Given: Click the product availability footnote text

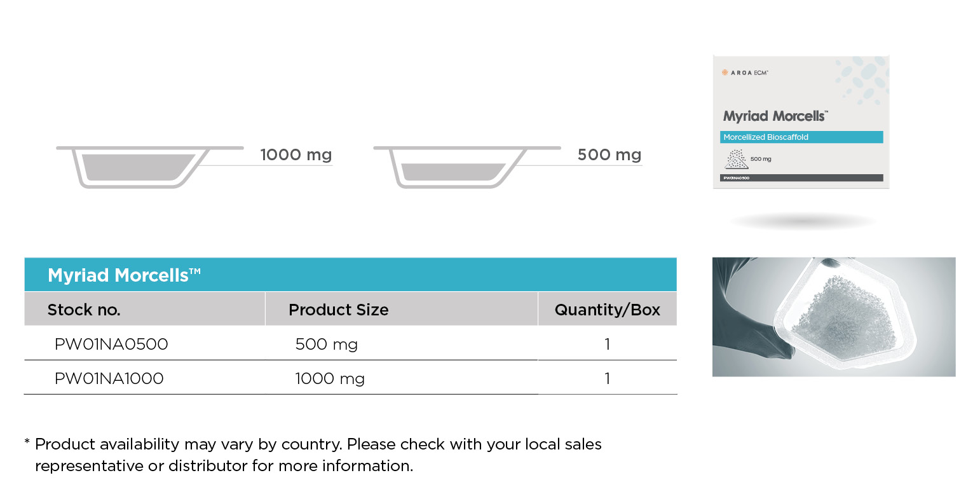Looking at the screenshot, I should click(313, 455).
